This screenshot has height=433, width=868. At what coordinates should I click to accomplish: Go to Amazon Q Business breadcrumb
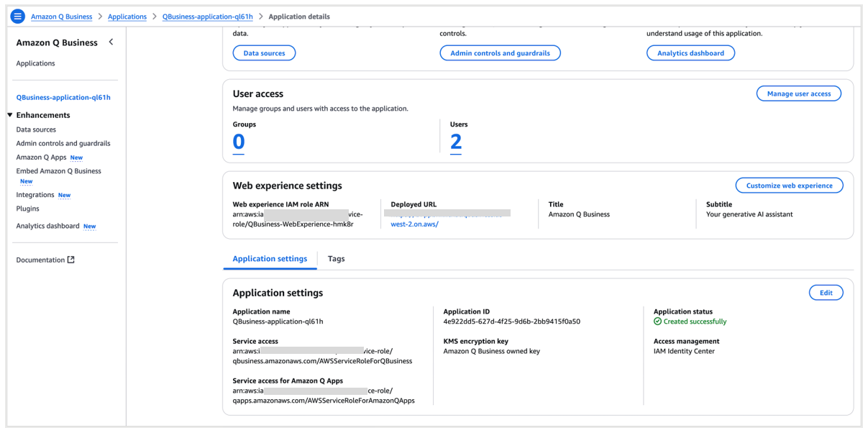[61, 17]
